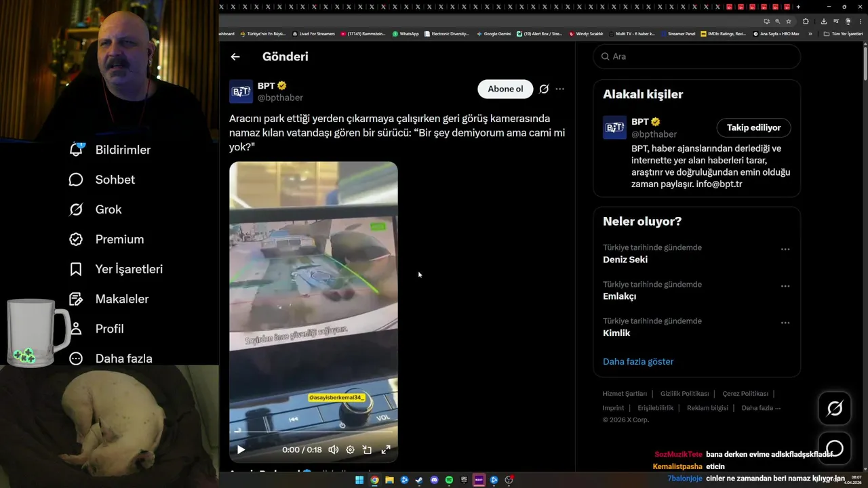868x488 pixels.
Task: Go to Profil in the sidebar
Action: point(96,329)
